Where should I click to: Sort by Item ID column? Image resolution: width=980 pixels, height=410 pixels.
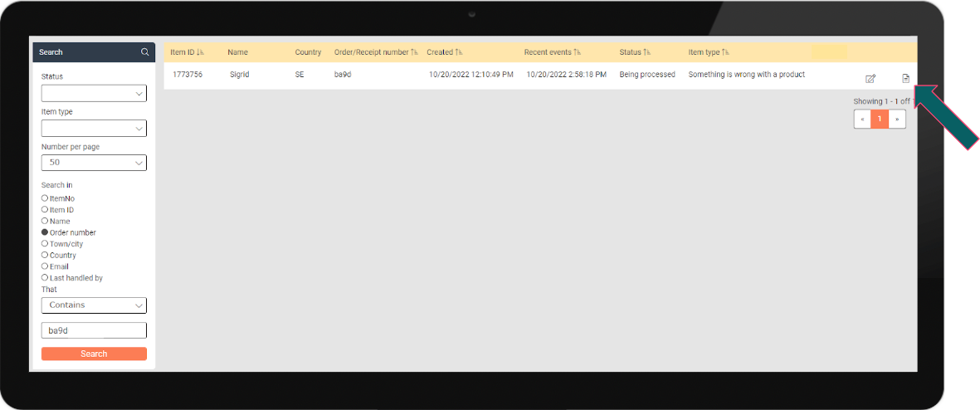pos(187,52)
